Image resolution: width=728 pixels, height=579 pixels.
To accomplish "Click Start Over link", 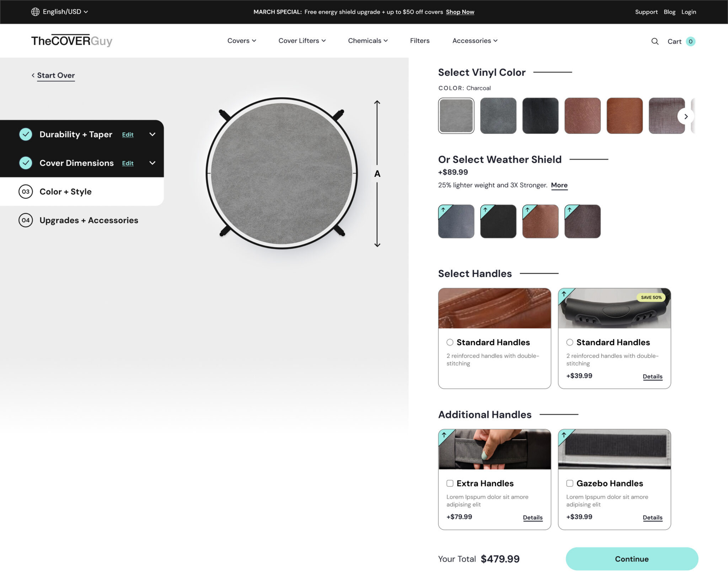I will [x=56, y=75].
